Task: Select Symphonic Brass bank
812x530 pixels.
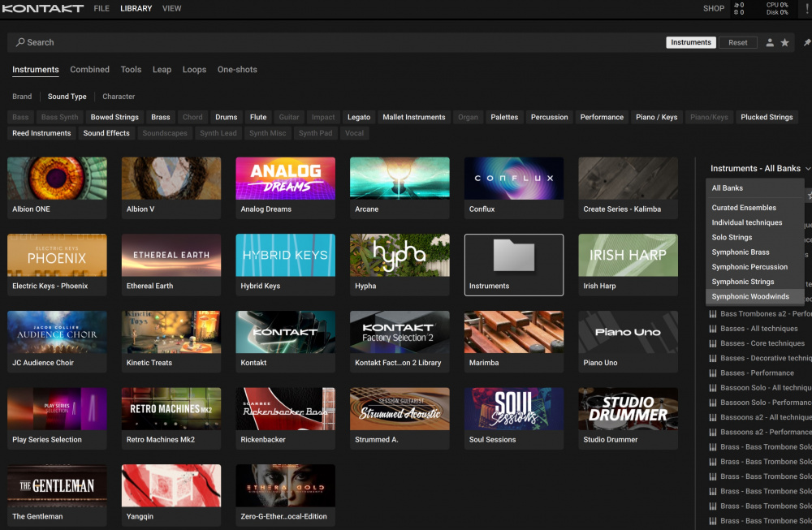Action: (754, 252)
